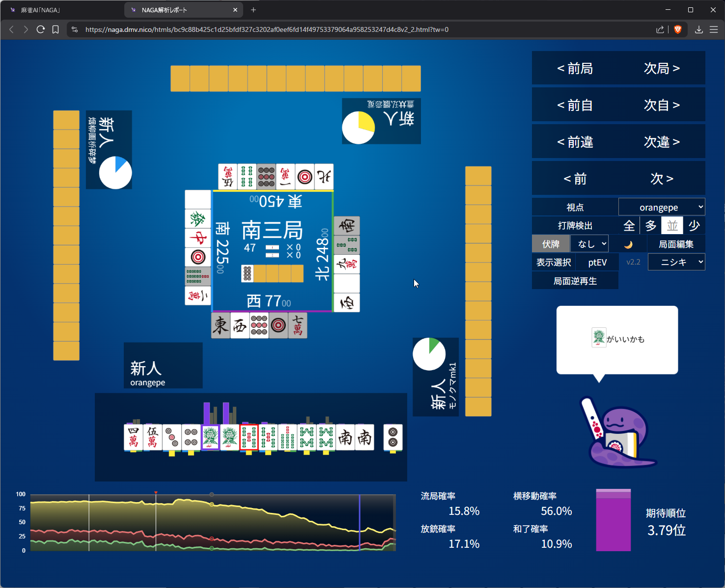Open the Brave shields icon
725x588 pixels.
[x=678, y=29]
